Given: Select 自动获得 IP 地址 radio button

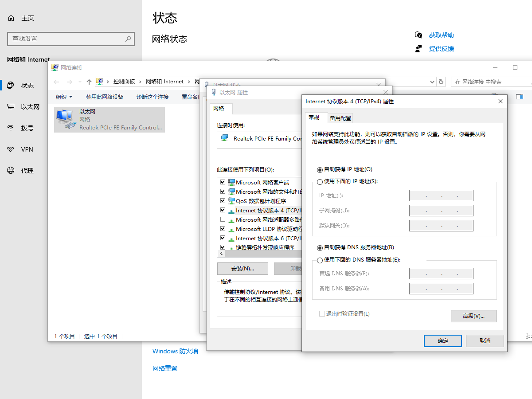Looking at the screenshot, I should click(320, 170).
